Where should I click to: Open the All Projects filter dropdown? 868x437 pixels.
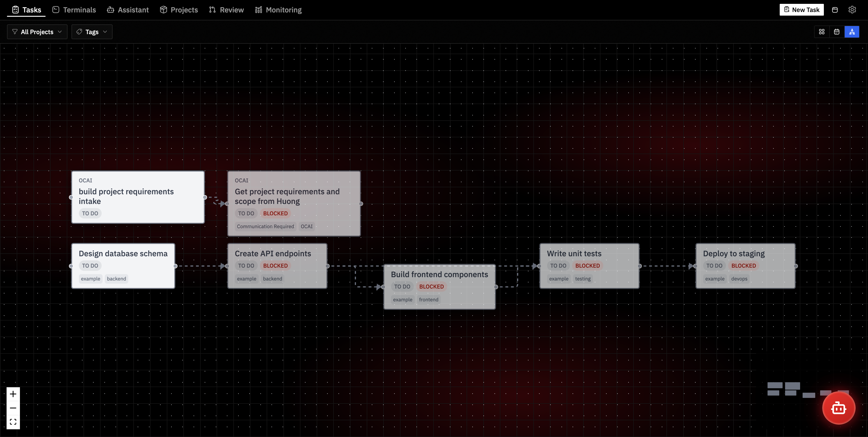tap(37, 31)
